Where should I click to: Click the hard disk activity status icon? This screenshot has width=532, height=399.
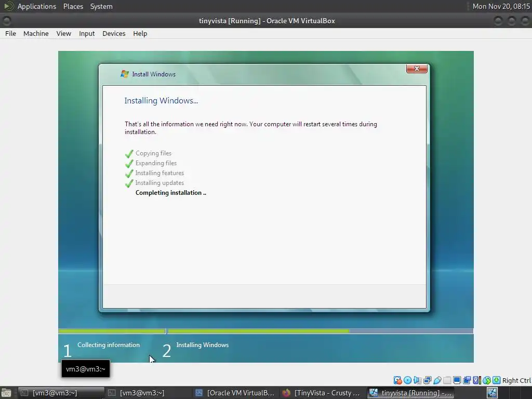(x=397, y=380)
